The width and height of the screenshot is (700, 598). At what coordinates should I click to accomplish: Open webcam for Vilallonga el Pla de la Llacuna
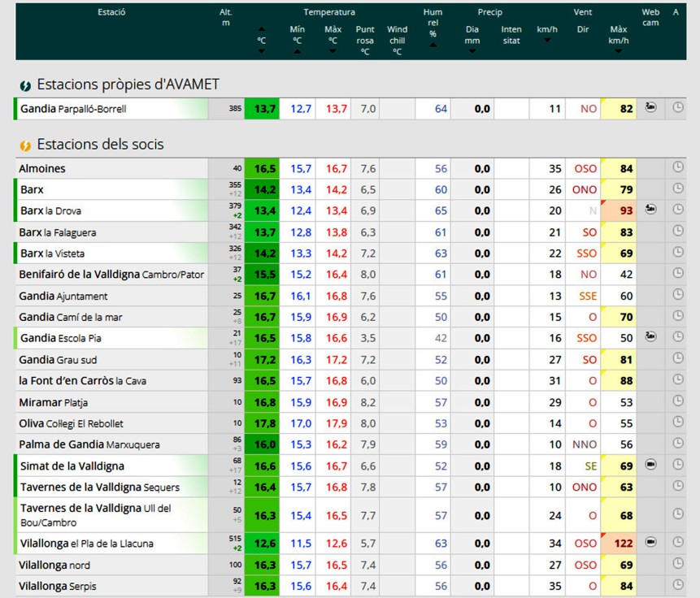[x=651, y=542]
